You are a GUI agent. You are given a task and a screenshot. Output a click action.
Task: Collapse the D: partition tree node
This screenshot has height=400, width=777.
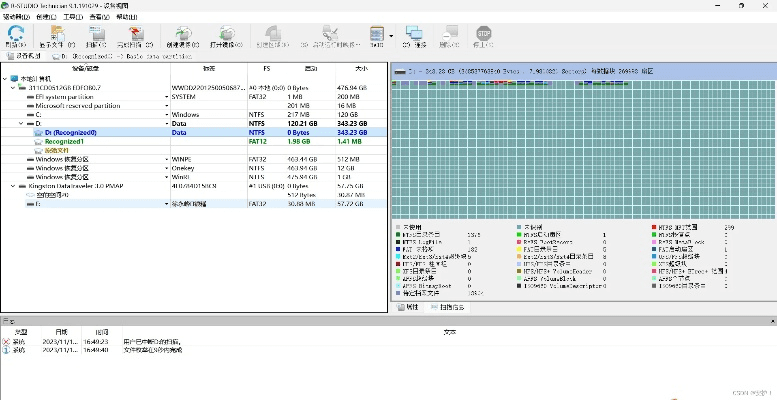(x=23, y=123)
